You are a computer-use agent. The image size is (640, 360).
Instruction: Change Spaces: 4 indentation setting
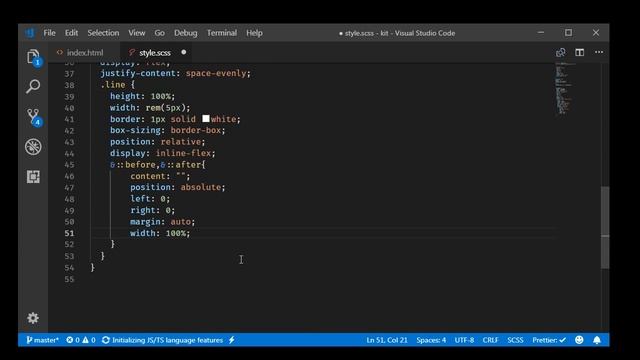[x=431, y=340]
